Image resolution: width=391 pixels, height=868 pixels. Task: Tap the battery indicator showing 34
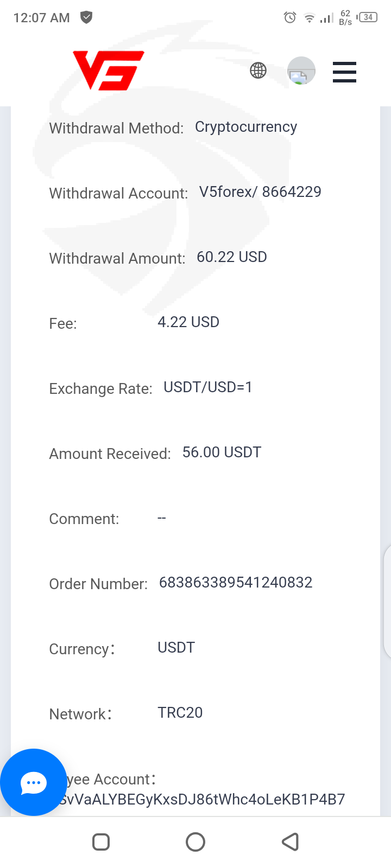pyautogui.click(x=368, y=17)
